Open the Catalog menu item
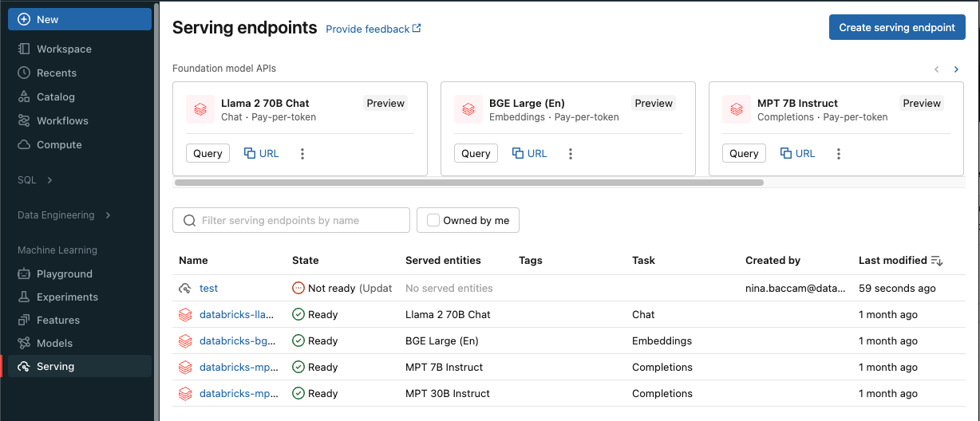 point(55,97)
